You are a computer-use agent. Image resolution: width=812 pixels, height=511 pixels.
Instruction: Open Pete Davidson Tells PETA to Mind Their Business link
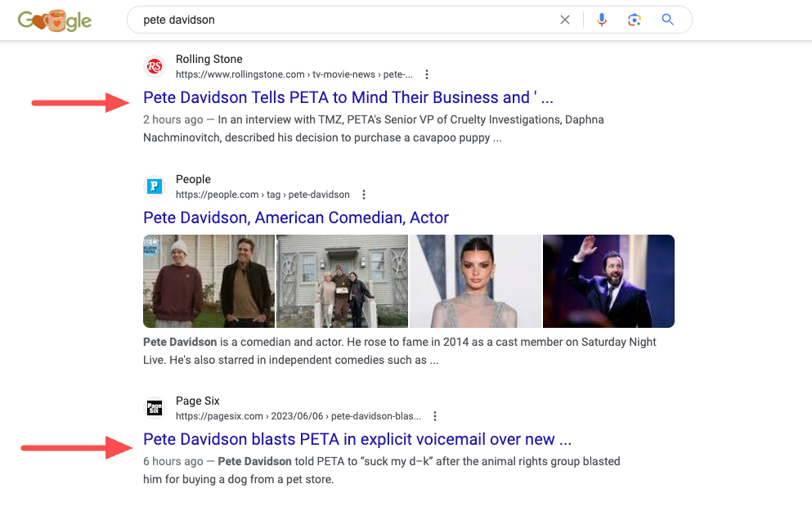click(x=348, y=97)
